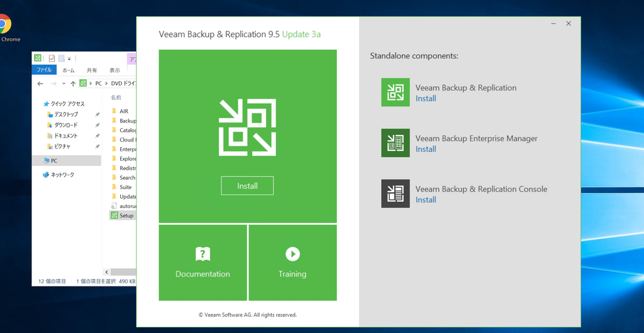Expand the chevron after PC in the address bar
644x333 pixels.
(x=106, y=84)
